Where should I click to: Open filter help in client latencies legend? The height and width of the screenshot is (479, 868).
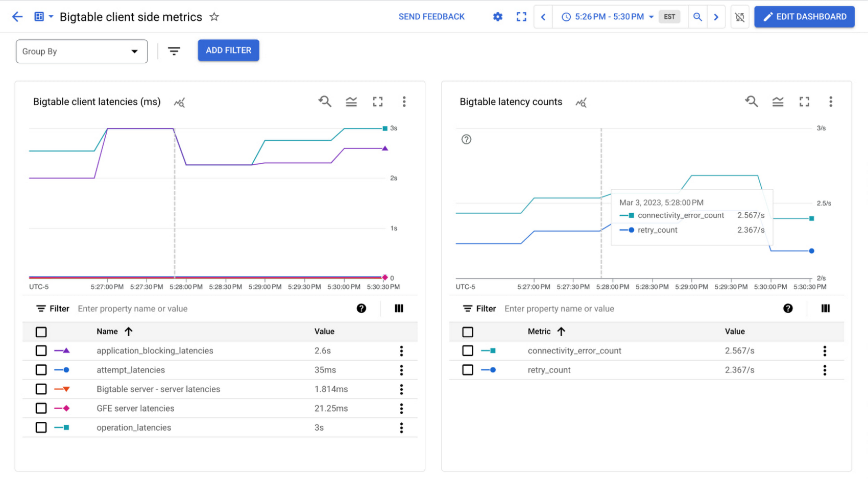(361, 308)
